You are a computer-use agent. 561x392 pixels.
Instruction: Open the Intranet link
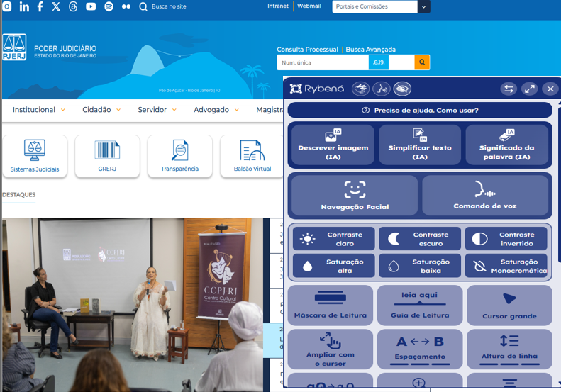[277, 6]
